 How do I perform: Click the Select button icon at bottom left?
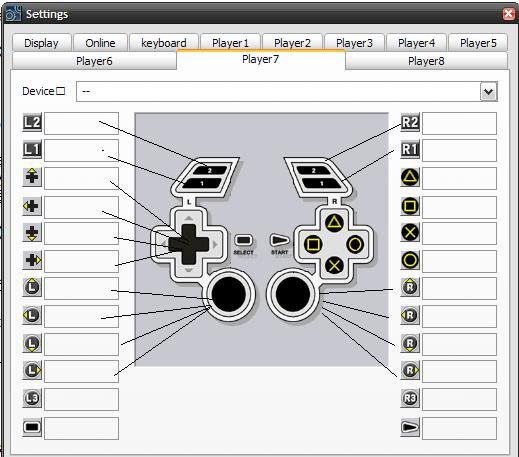[32, 427]
